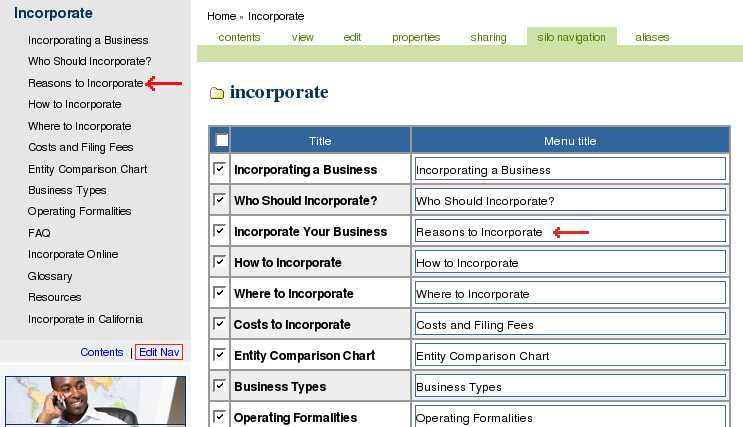Click the Costs and Filing Fees menu title field

570,324
